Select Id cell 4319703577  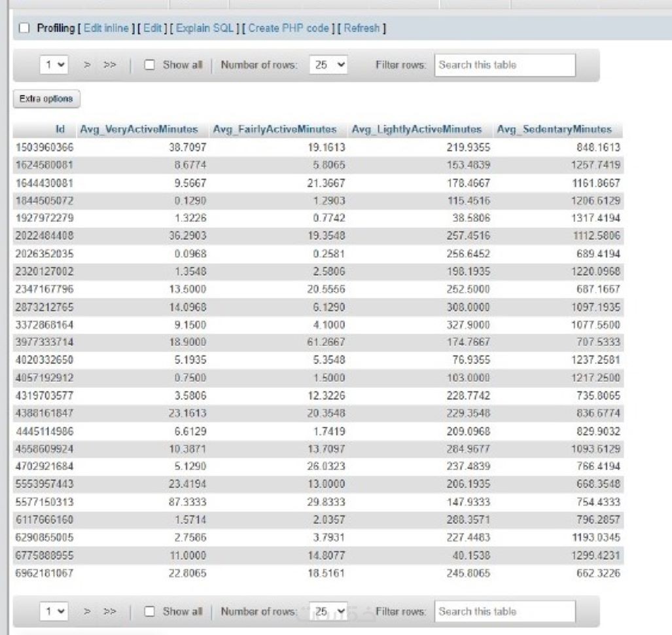tap(44, 395)
